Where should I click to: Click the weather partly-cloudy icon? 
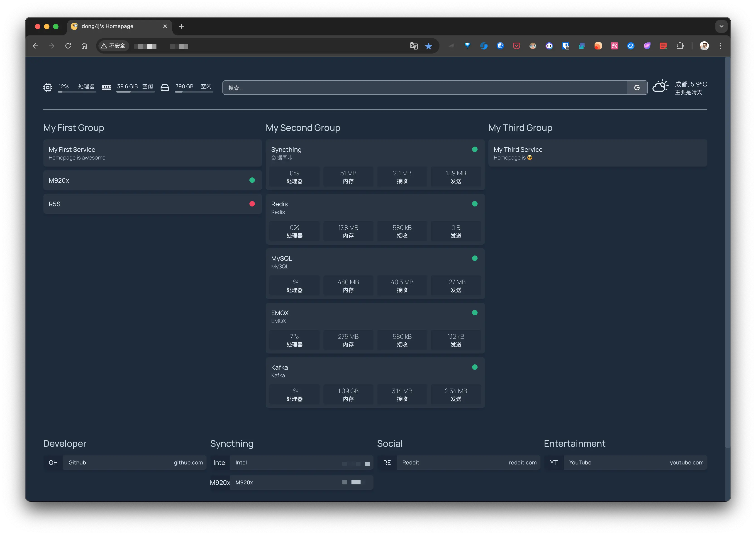pos(660,86)
